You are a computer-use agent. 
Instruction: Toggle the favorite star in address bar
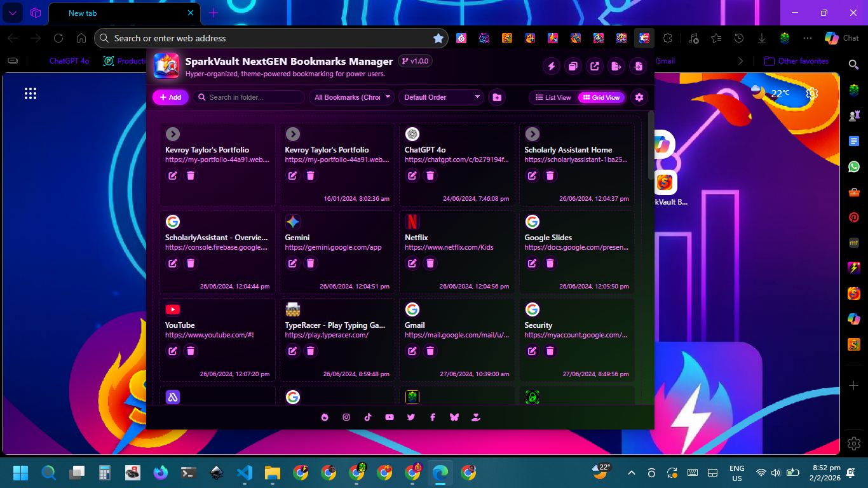click(438, 38)
